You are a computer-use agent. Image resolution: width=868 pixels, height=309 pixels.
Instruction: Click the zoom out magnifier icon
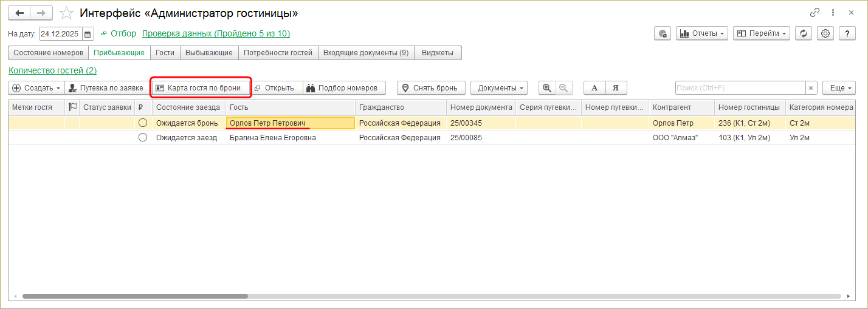pyautogui.click(x=563, y=88)
